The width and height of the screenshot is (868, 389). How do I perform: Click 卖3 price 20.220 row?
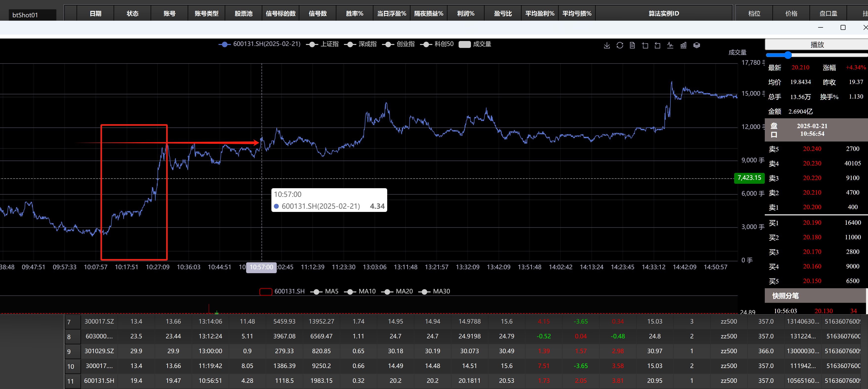pyautogui.click(x=816, y=178)
